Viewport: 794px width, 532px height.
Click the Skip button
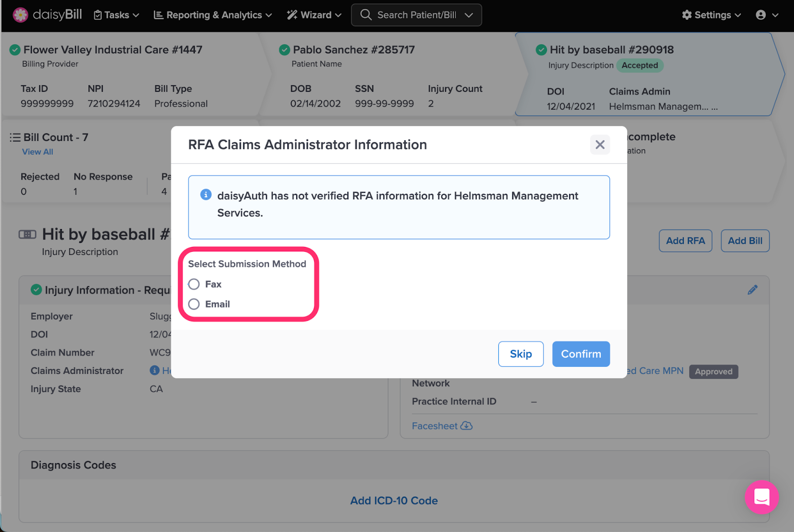[521, 354]
